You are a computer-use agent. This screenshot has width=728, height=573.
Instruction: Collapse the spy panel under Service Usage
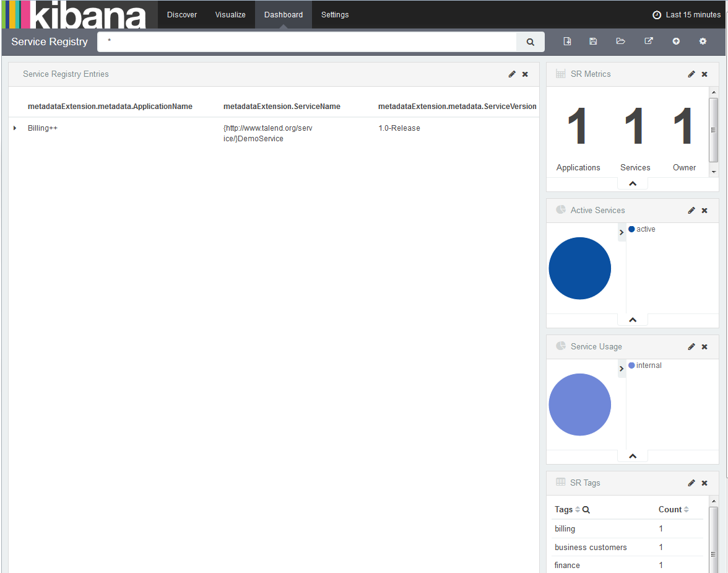click(x=633, y=456)
